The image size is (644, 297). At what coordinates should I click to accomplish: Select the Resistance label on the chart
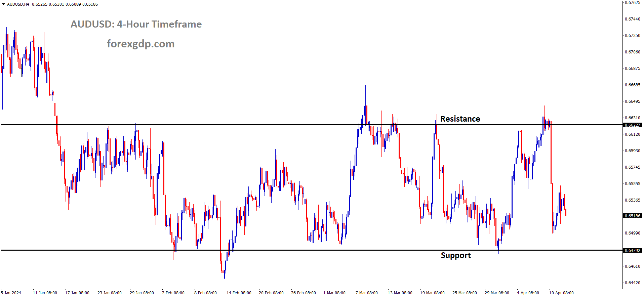[460, 119]
